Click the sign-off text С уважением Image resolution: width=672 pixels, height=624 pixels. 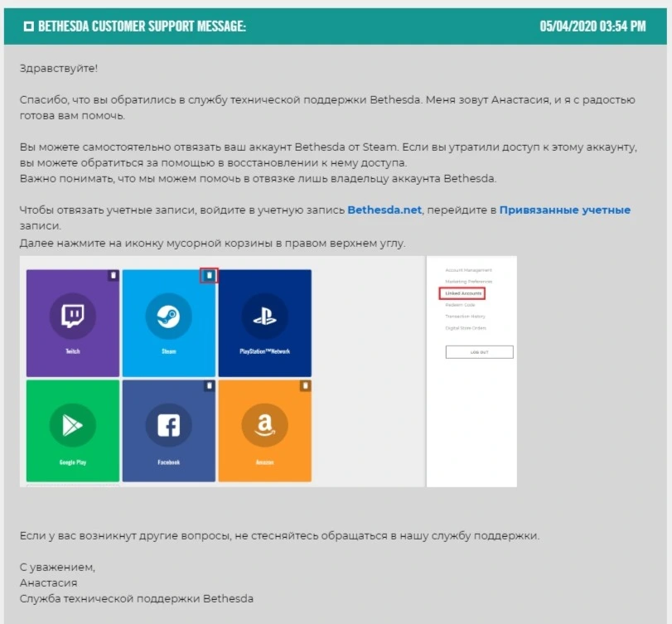(57, 568)
